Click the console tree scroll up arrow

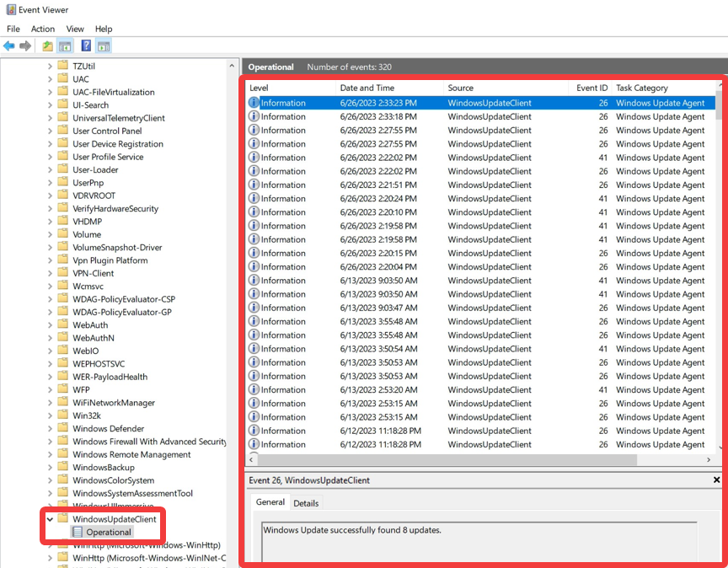(232, 66)
